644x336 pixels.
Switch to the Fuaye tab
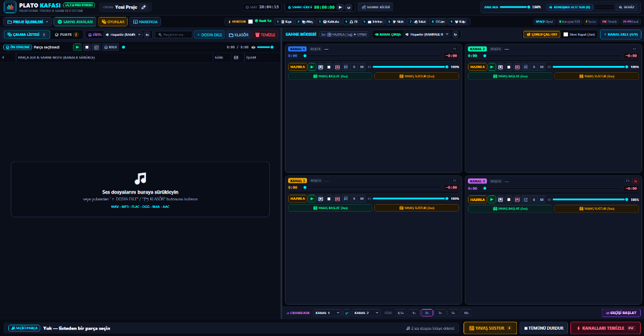67,35
